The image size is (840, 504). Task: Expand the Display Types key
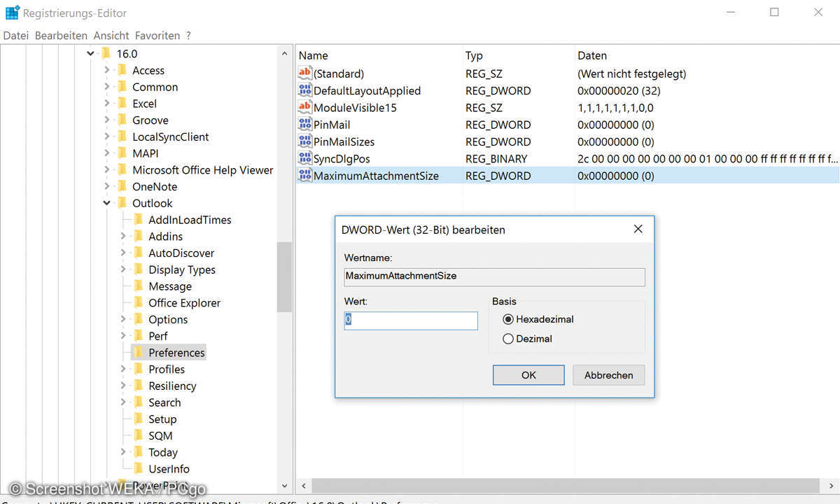pyautogui.click(x=123, y=269)
